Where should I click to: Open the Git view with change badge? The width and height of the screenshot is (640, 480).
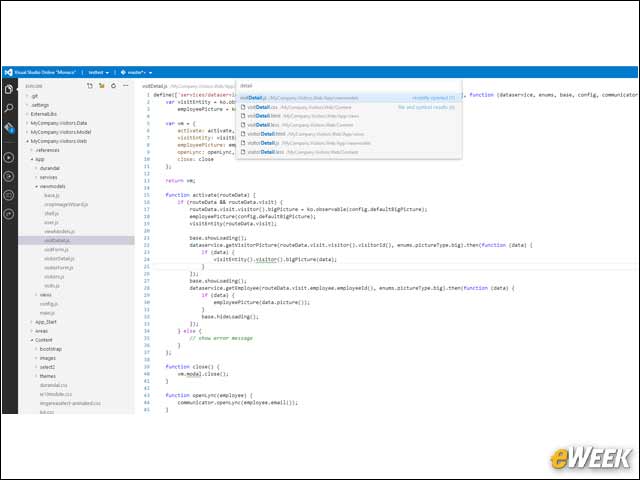click(9, 128)
